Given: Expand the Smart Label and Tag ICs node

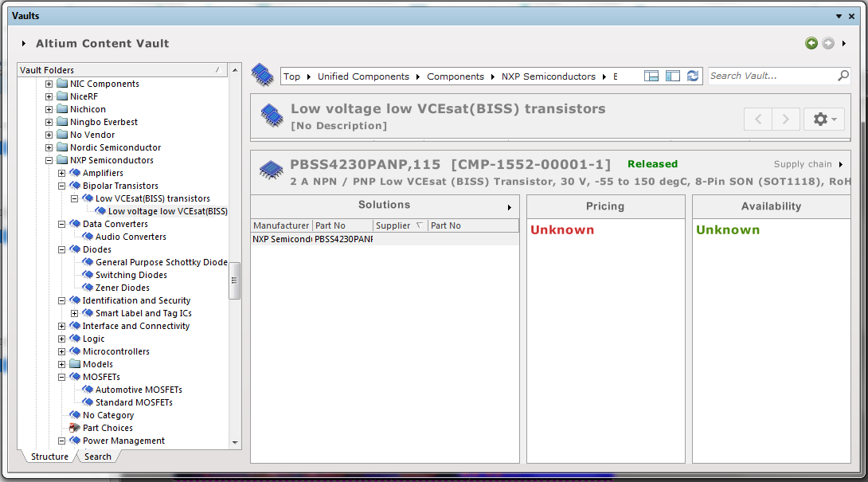Looking at the screenshot, I should 74,313.
